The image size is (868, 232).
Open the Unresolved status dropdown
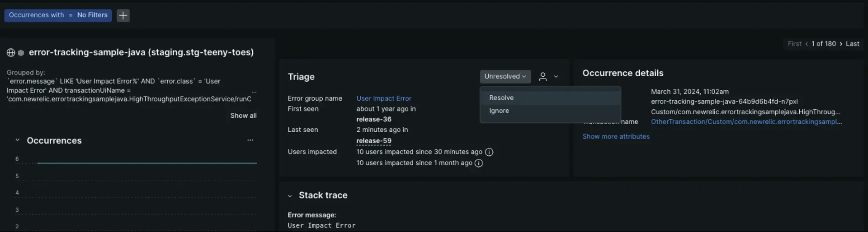tap(505, 76)
